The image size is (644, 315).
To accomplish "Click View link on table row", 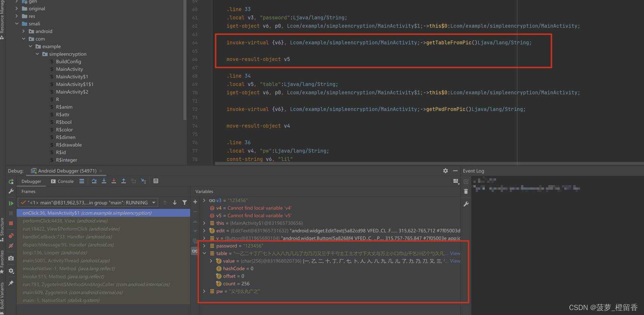I will pos(455,253).
